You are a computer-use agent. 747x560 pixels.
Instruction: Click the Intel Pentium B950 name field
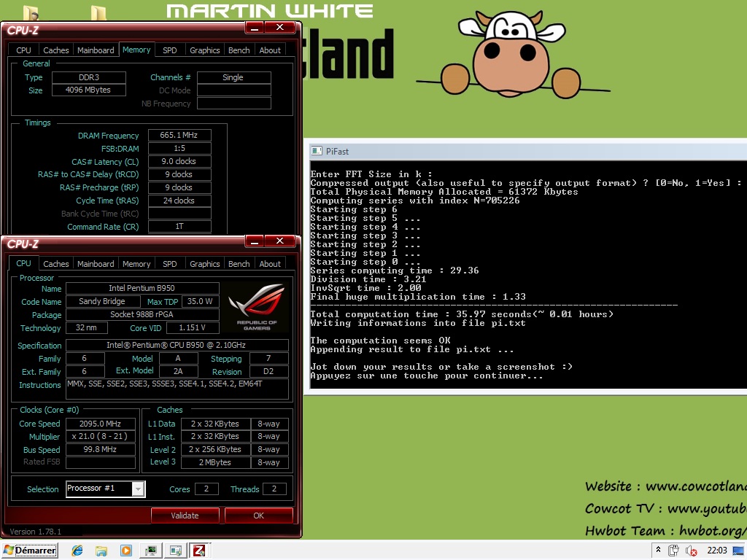point(142,288)
